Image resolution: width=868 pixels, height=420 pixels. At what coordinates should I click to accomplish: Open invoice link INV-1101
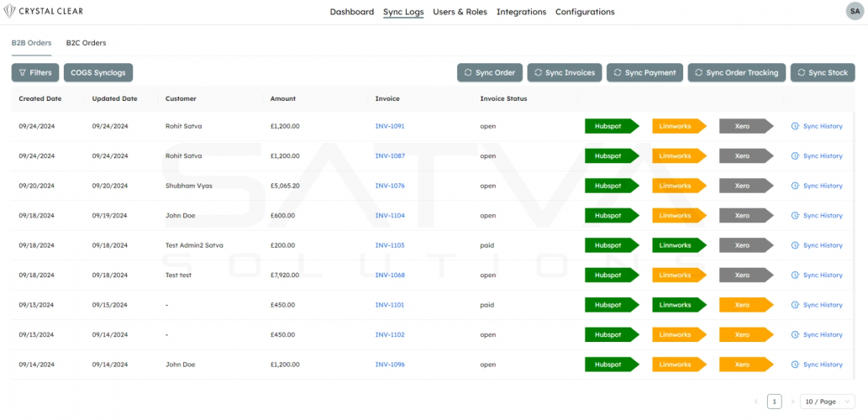coord(390,305)
